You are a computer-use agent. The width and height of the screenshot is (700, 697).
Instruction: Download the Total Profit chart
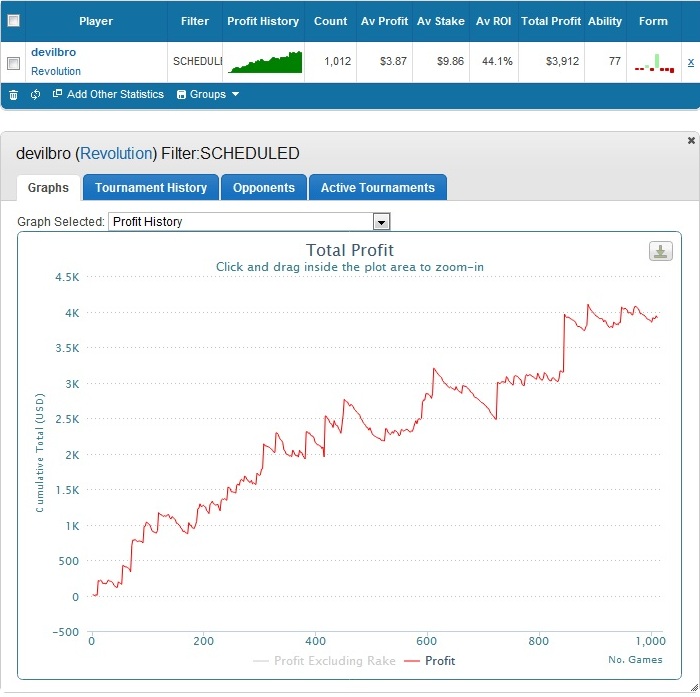coord(660,251)
